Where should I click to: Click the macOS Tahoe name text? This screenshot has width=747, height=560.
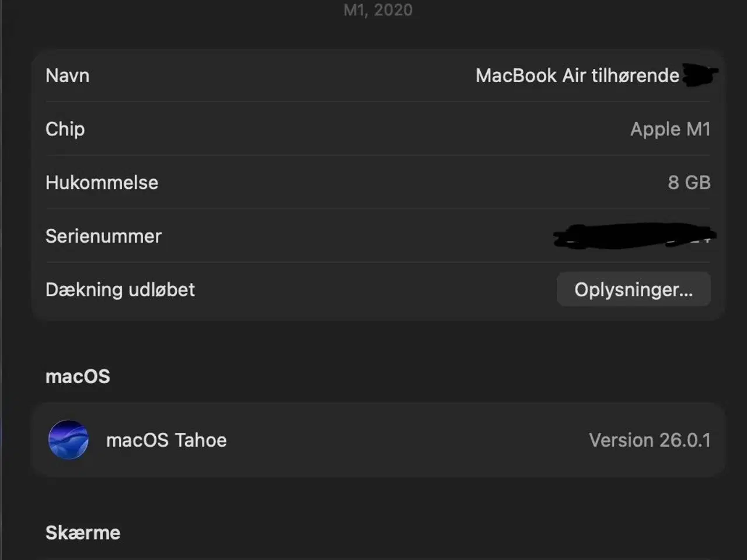pos(166,440)
